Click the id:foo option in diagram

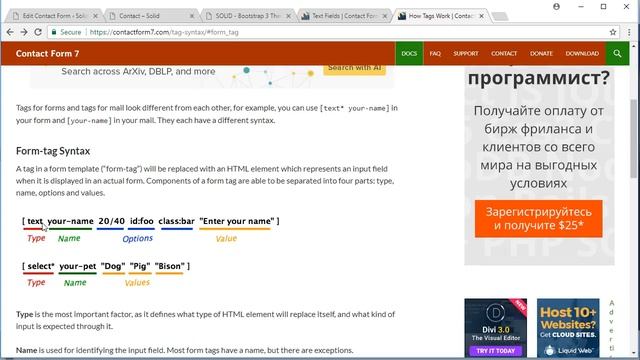pos(142,221)
